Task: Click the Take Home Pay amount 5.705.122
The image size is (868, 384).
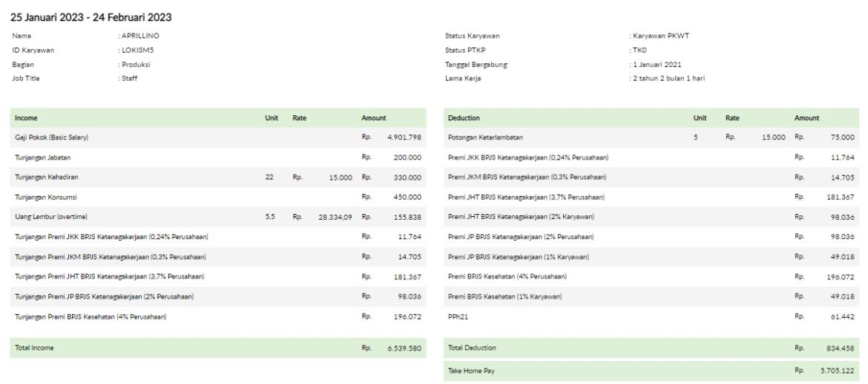Action: 837,371
